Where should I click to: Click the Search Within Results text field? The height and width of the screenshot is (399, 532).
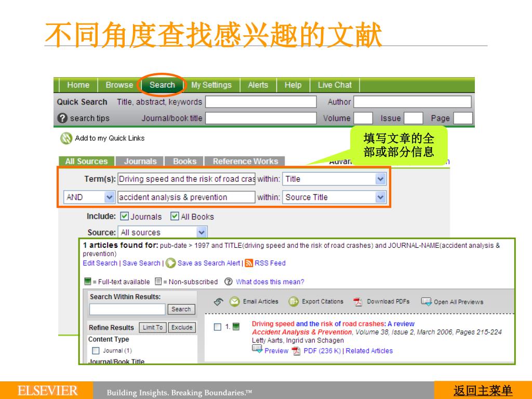pos(127,309)
